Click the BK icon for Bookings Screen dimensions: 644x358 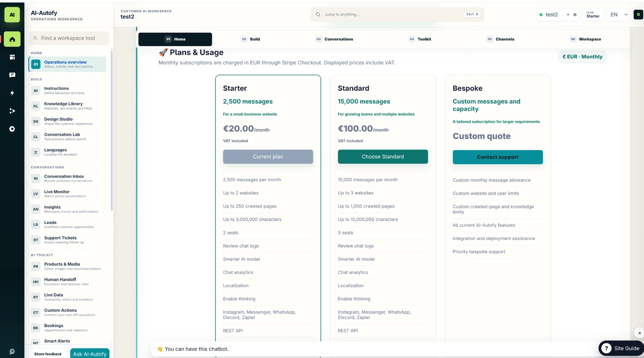[36, 328]
